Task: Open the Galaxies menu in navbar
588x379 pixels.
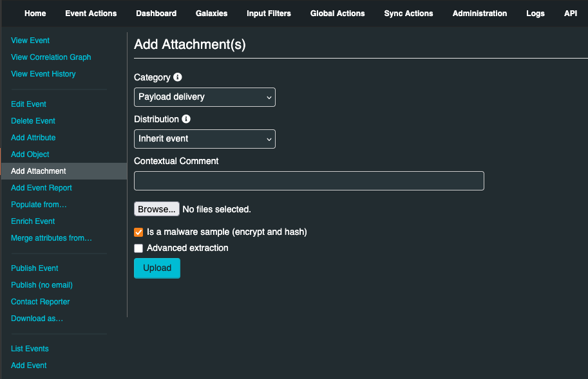Action: (211, 14)
